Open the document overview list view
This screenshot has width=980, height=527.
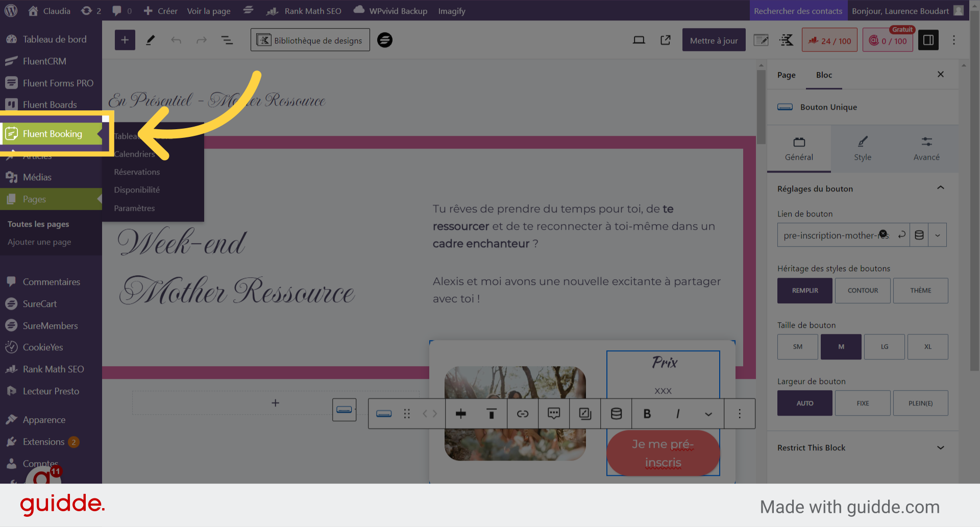[227, 40]
